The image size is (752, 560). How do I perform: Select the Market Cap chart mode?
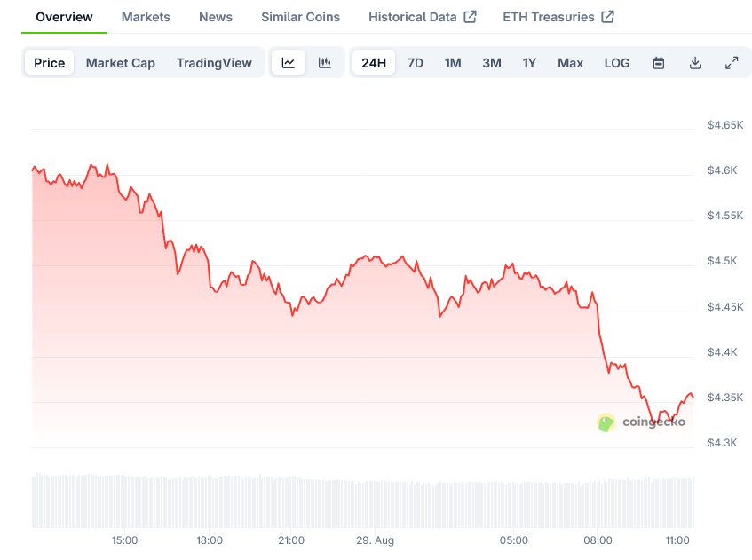[x=121, y=63]
